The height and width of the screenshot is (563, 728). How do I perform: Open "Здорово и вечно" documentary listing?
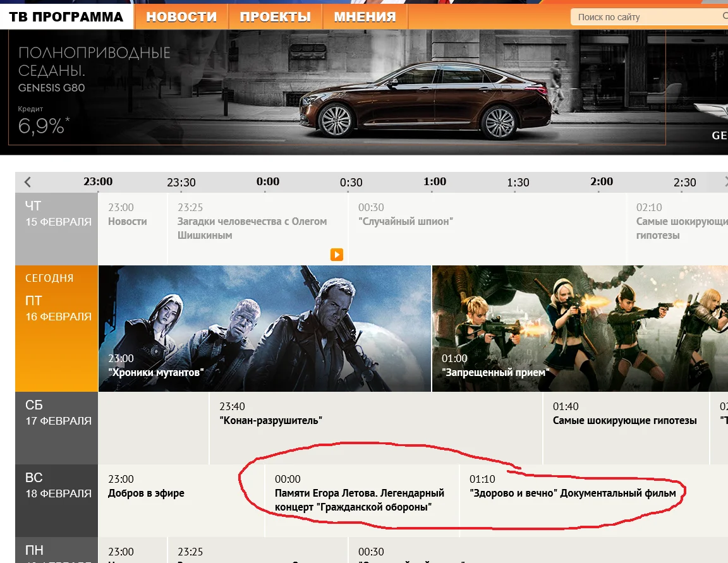[594, 501]
